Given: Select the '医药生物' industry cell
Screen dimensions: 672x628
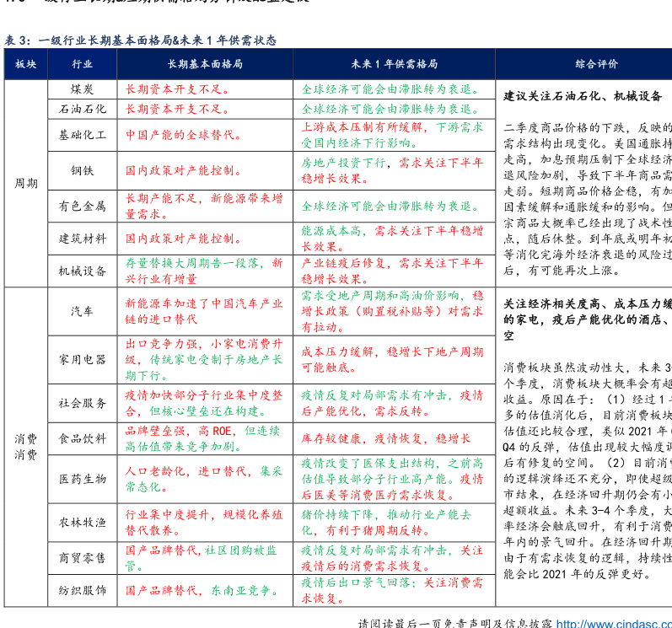Looking at the screenshot, I should click(x=83, y=479).
